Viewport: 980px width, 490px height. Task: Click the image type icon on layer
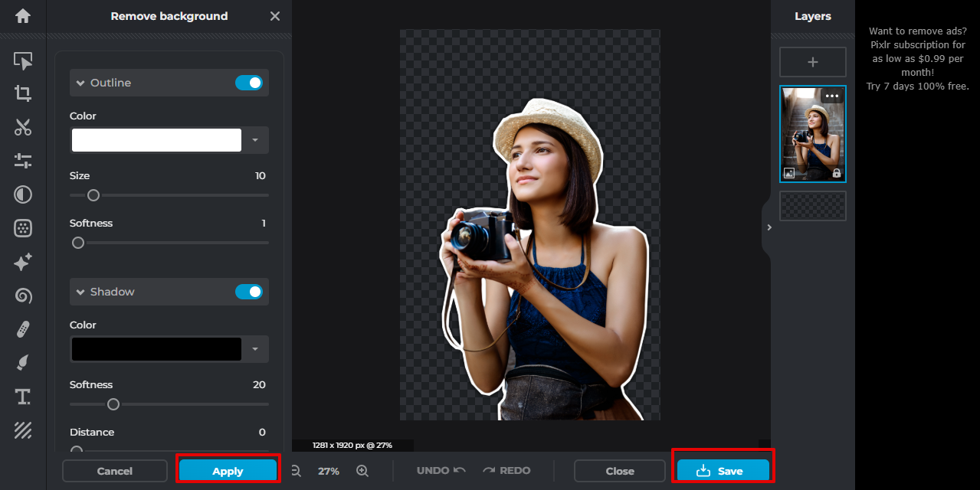[x=789, y=173]
